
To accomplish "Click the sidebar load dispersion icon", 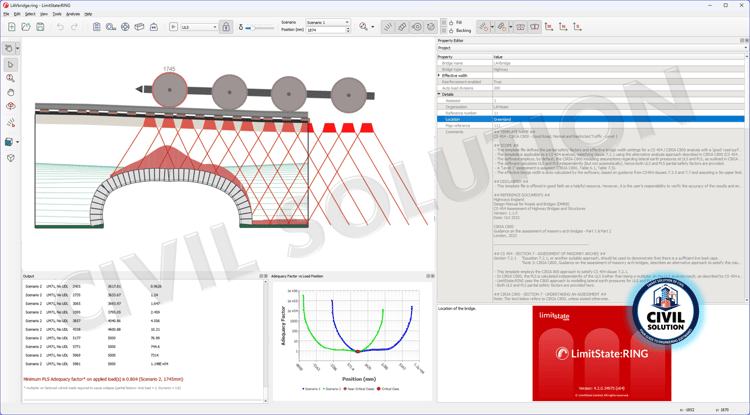I will (x=11, y=123).
